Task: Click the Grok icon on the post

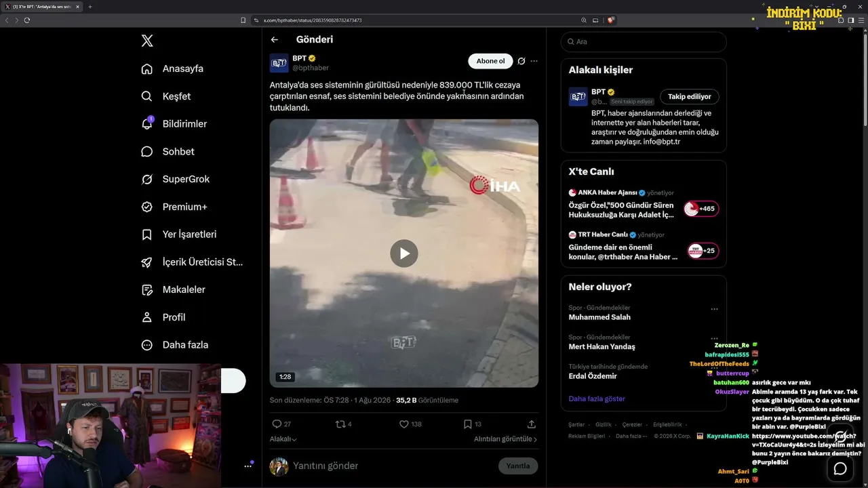Action: click(521, 61)
